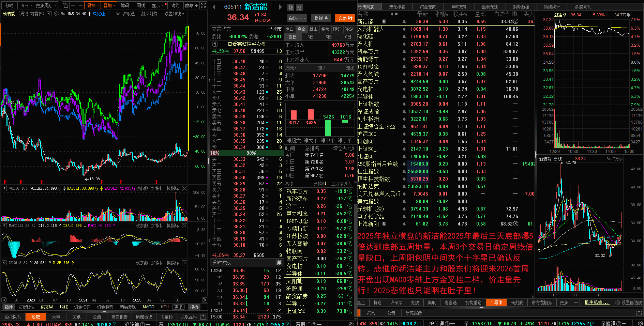Screen dimensions: 644x326
Task: Toggle 简约 simple mode
Action: coord(175,5)
